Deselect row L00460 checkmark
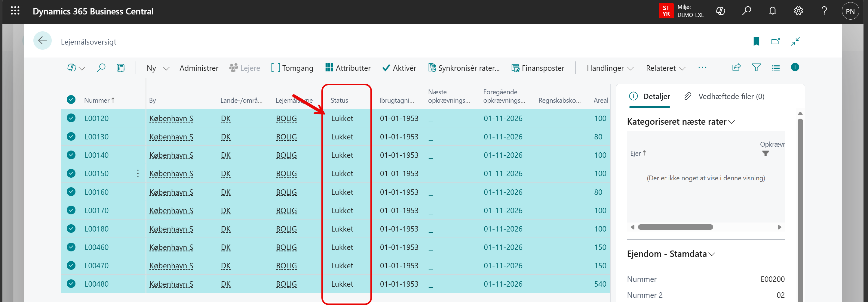Viewport: 868px width, 305px height. click(x=71, y=247)
